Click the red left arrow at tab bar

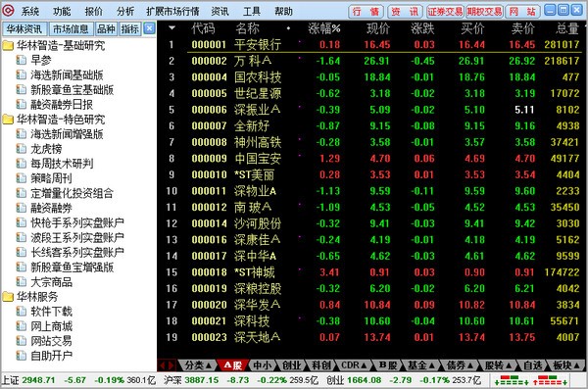[163, 365]
